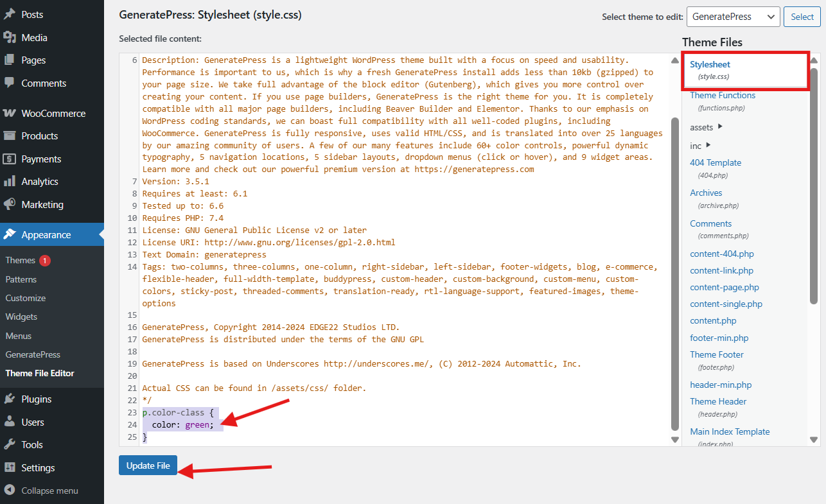Open the Widgets submenu item
Screen dimensions: 826x504
(21, 317)
